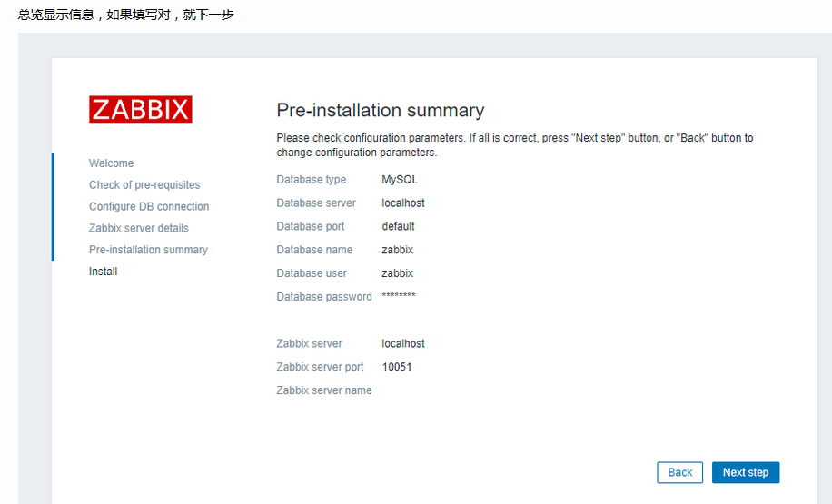This screenshot has height=504, width=832.
Task: Click the Database user zabbix value
Action: pos(398,273)
